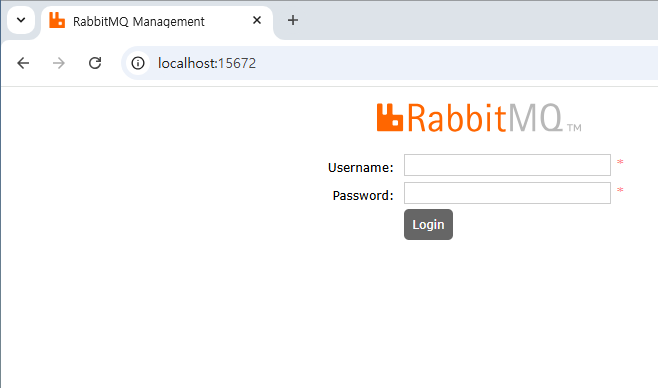
Task: Click the Username: label
Action: [x=360, y=168]
